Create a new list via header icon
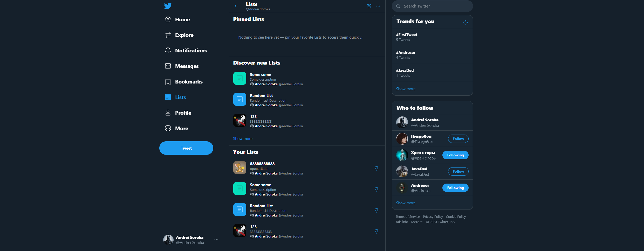The height and width of the screenshot is (251, 644). [369, 6]
